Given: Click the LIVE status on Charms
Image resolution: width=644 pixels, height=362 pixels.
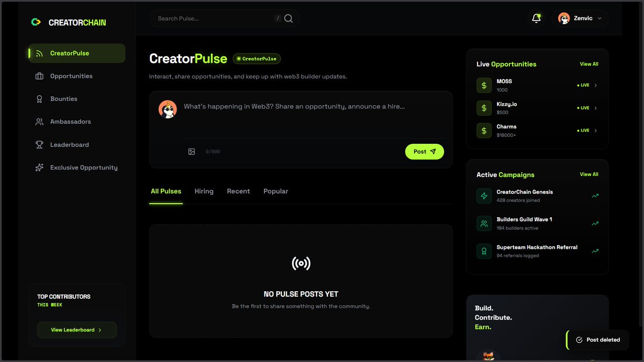Looking at the screenshot, I should point(583,130).
